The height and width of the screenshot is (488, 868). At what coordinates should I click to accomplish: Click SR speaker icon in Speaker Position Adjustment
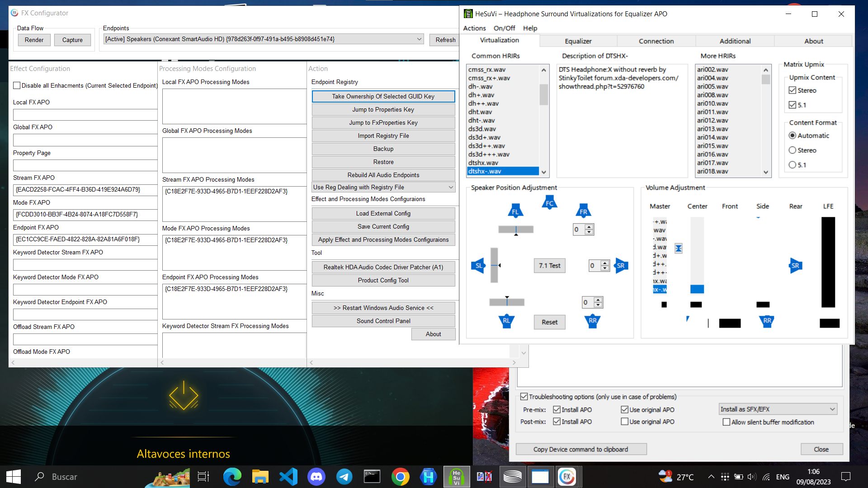point(621,266)
